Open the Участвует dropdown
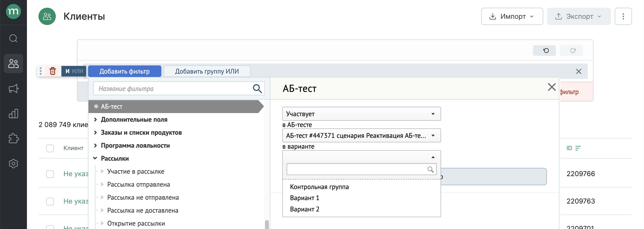This screenshot has width=644, height=229. tap(361, 114)
